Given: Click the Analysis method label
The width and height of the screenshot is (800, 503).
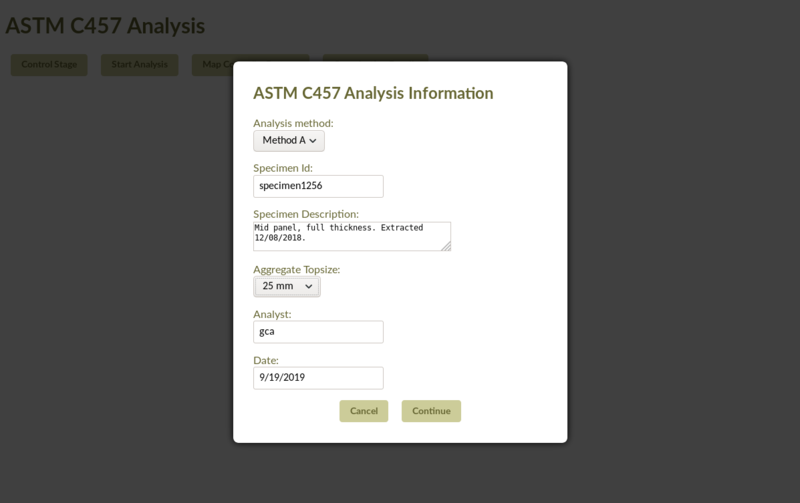Looking at the screenshot, I should [293, 123].
